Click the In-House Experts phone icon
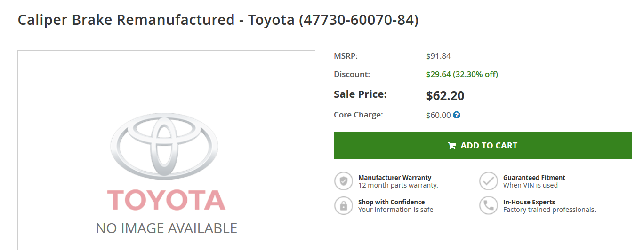Screen dimensions: 644x250 489,205
